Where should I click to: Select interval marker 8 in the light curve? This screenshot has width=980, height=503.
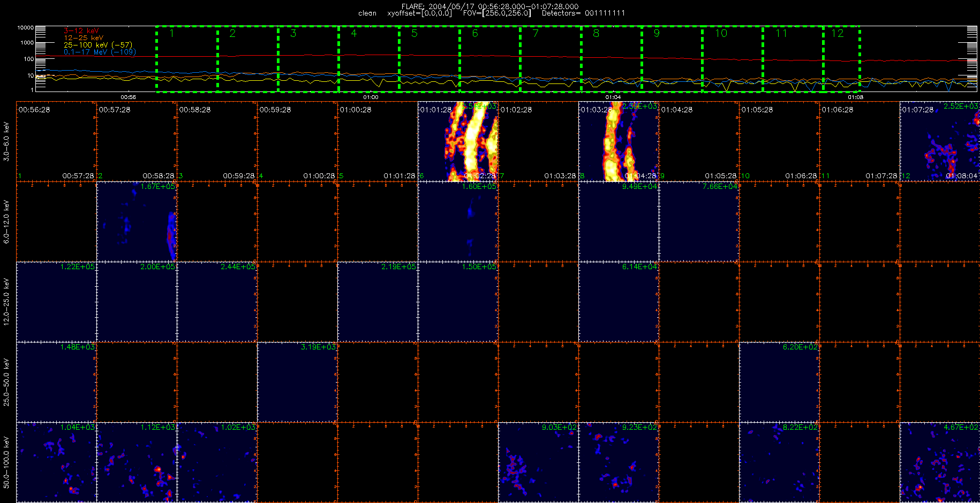tap(596, 34)
